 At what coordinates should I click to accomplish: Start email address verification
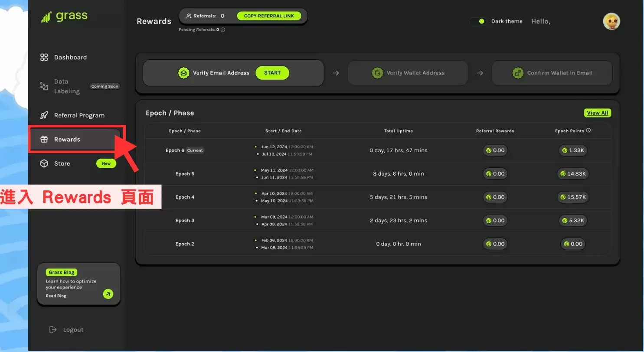(272, 73)
